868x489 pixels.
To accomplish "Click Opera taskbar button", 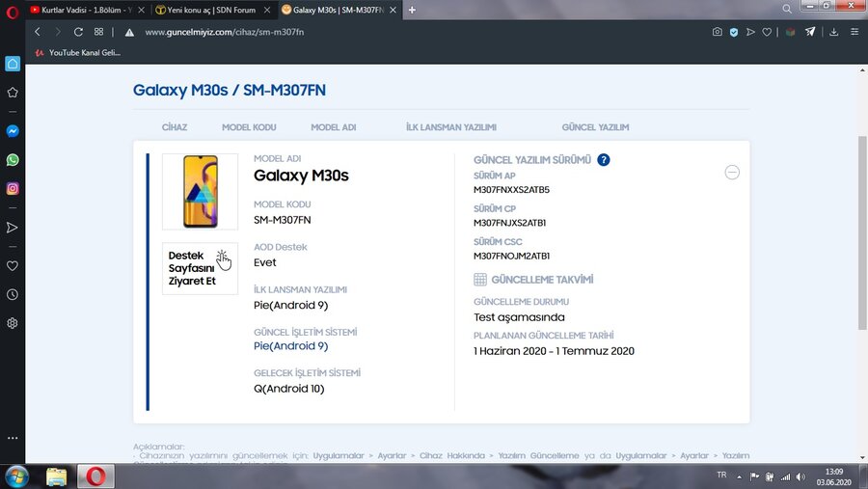I will pos(95,476).
